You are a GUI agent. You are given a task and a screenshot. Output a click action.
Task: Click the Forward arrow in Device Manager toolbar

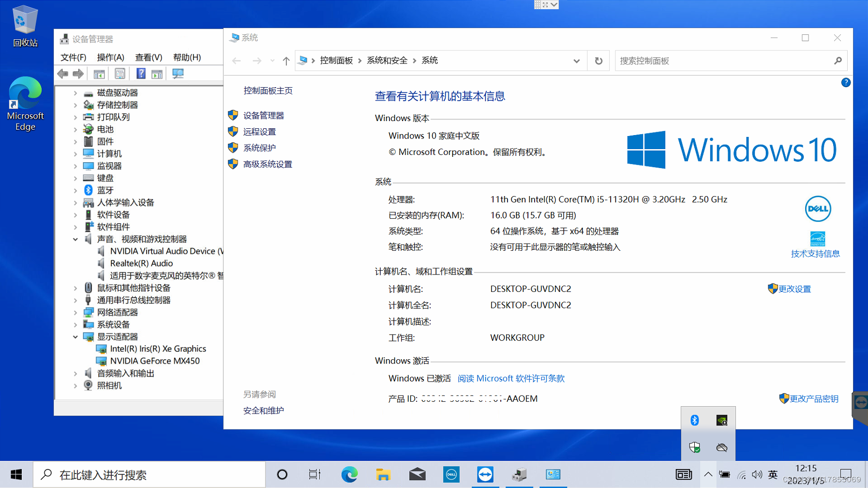78,74
